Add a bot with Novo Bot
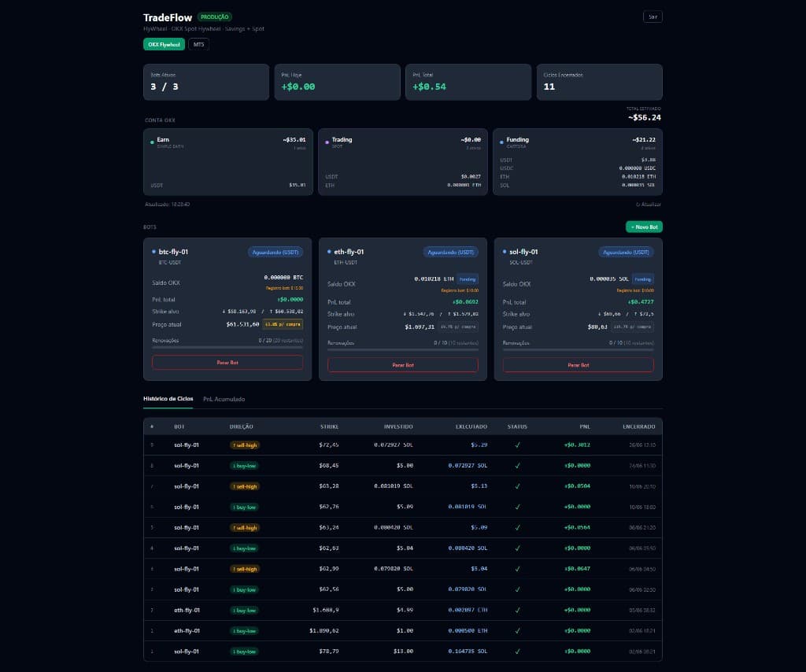 (x=644, y=227)
